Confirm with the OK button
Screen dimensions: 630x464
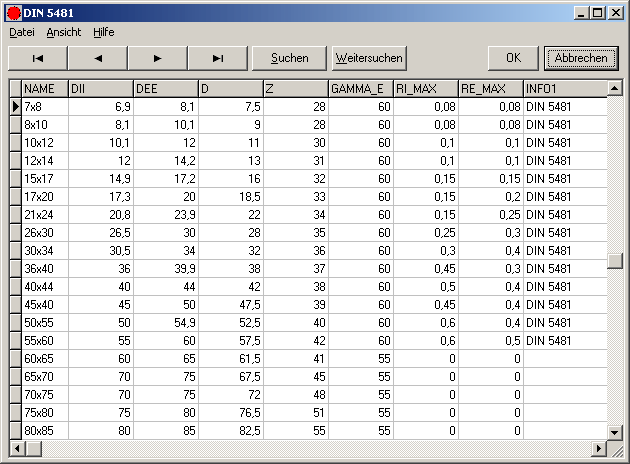(513, 58)
